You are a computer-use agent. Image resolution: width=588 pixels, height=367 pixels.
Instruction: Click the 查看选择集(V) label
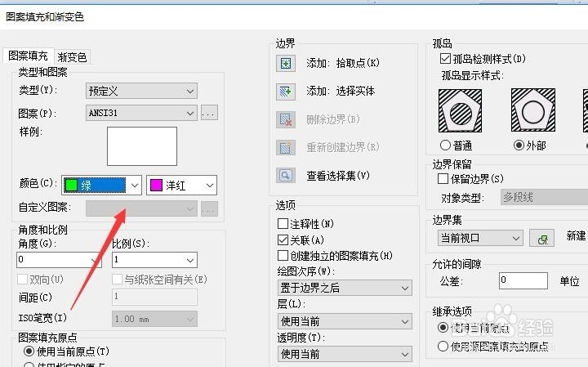coord(338,176)
